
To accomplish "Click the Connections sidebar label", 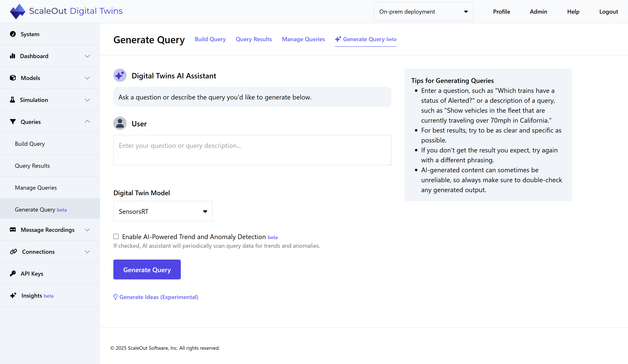I will tap(38, 252).
